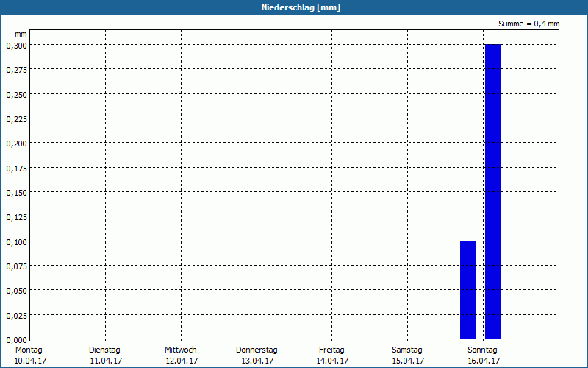Select the Samstag day label
588x368 pixels.
(x=407, y=350)
